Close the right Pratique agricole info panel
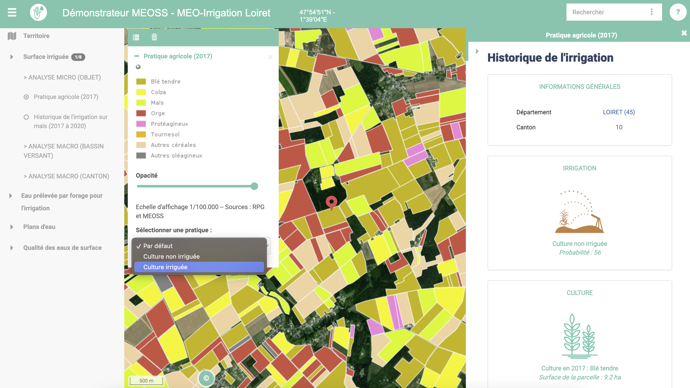The width and height of the screenshot is (690, 388). pyautogui.click(x=684, y=33)
